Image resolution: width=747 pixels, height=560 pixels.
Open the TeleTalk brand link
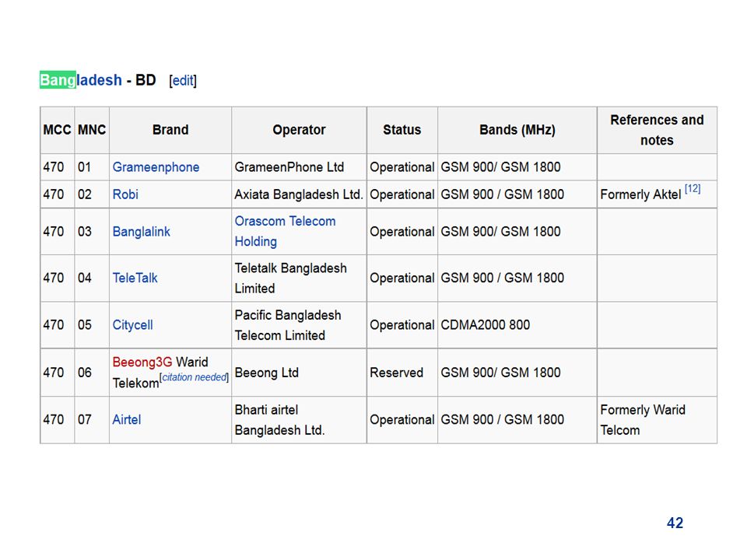[x=135, y=278]
